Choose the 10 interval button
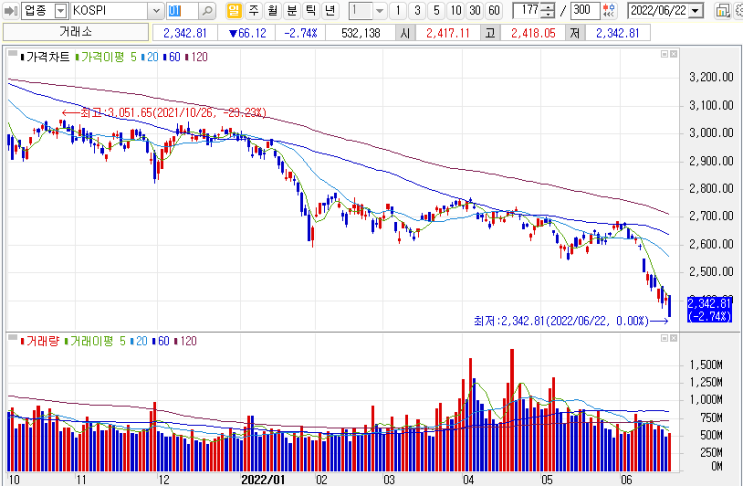743x486 pixels. tap(456, 10)
